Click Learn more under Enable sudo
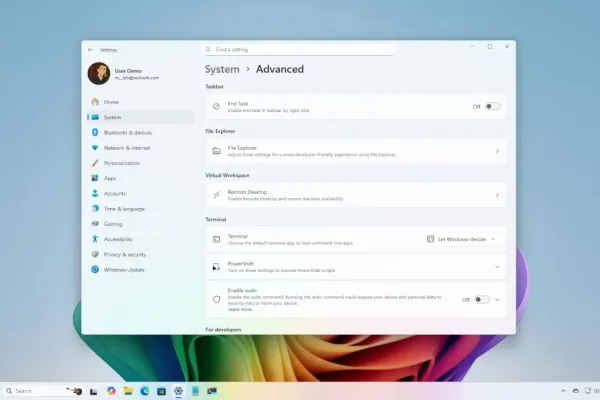Image resolution: width=600 pixels, height=400 pixels. pyautogui.click(x=240, y=309)
